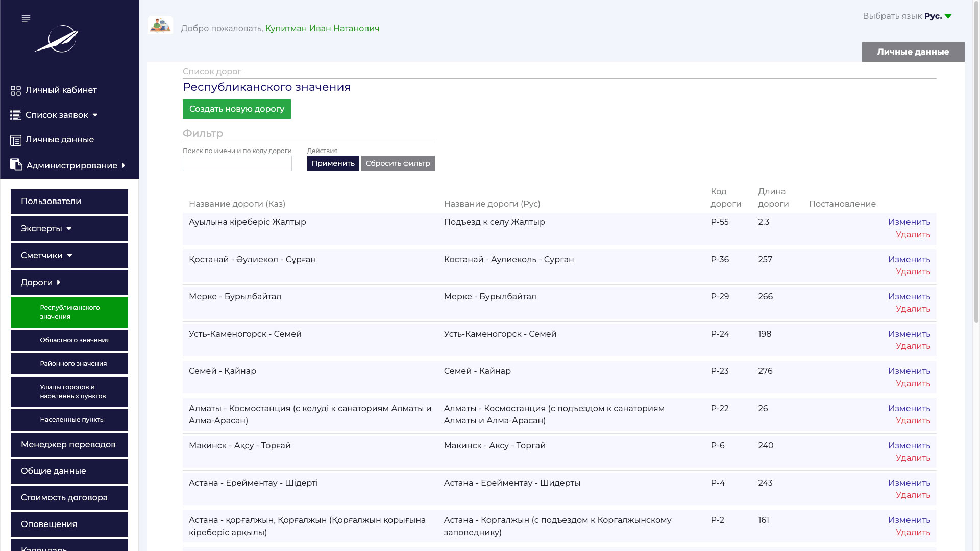Viewport: 980px width, 551px height.
Task: Click Изменить for road Р-55
Action: click(909, 222)
